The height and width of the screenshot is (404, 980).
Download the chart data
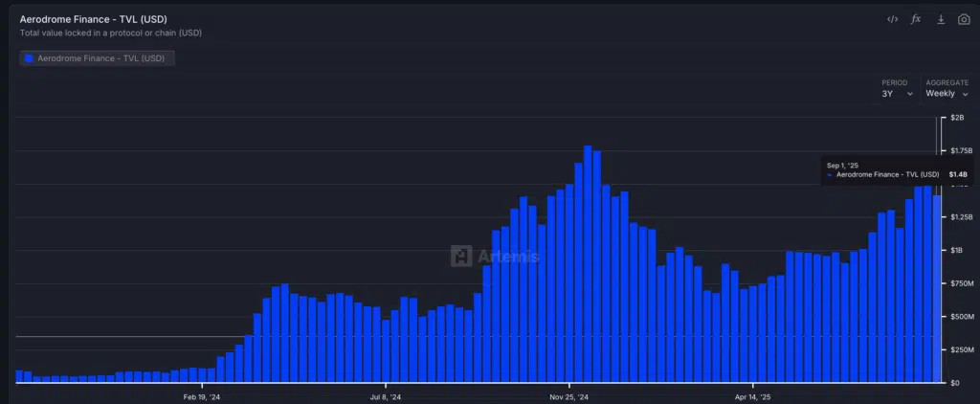[941, 19]
